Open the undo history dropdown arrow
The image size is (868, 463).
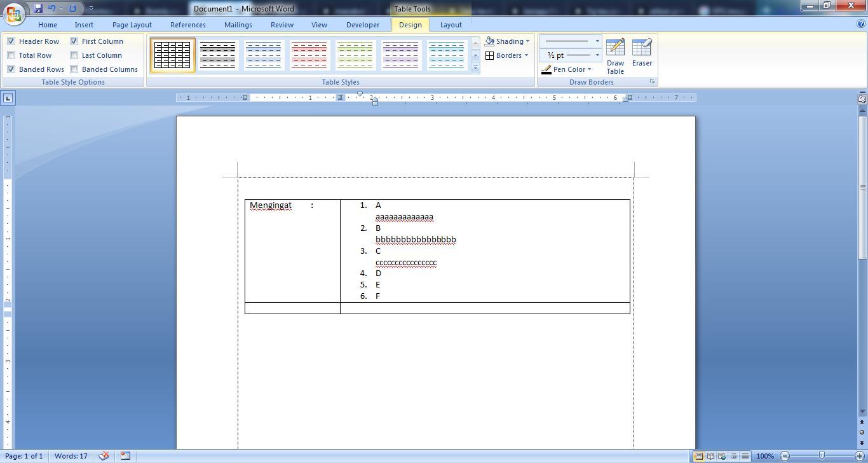(x=61, y=8)
